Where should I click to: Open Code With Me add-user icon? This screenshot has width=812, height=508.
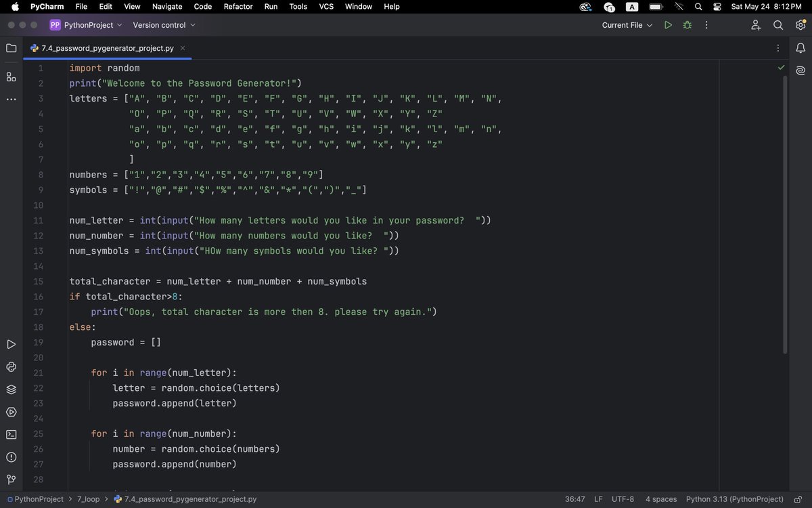coord(756,25)
